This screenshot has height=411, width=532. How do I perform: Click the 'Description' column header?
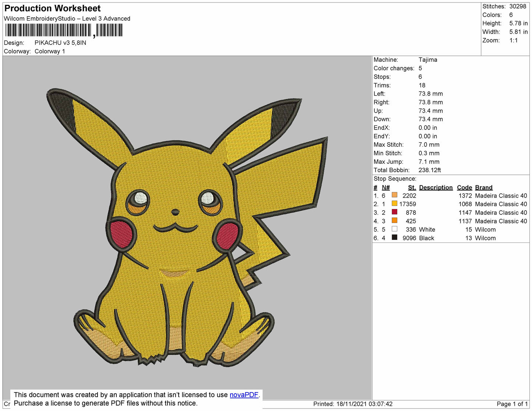tap(436, 187)
